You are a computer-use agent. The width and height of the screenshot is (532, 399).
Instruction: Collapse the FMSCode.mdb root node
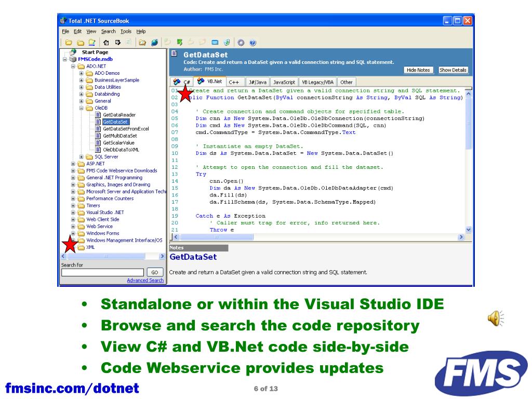pos(65,59)
